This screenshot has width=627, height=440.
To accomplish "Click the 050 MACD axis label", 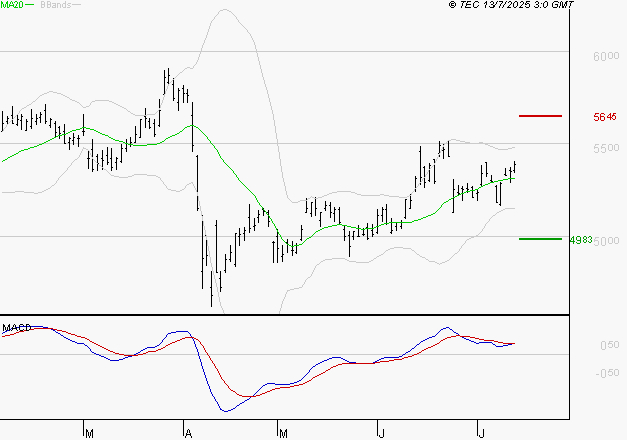I will point(607,346).
